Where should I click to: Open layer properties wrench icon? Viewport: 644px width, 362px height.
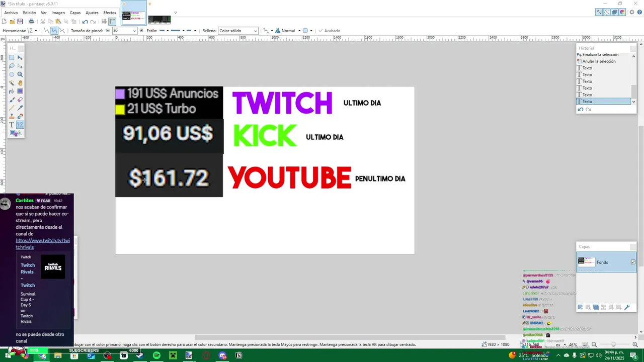tap(627, 307)
